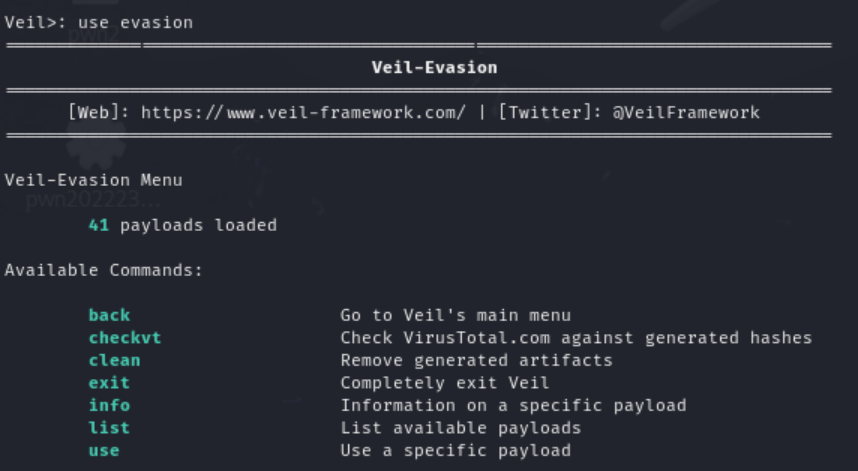Click 'Completely exit Veil' description

pyautogui.click(x=445, y=382)
